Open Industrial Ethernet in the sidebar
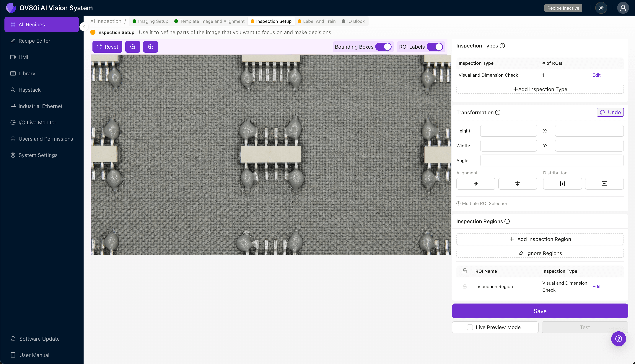Screen dimensions: 635x364 (40, 106)
